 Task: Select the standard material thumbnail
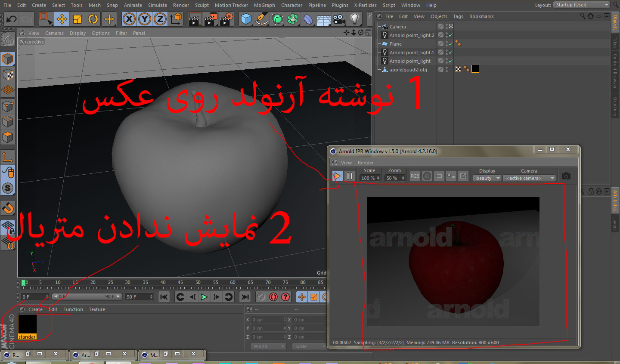[27, 324]
